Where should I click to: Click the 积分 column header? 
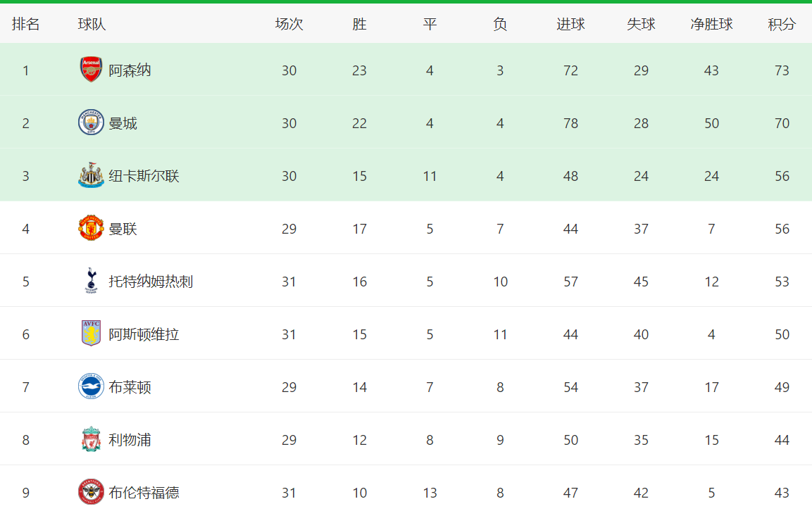782,24
